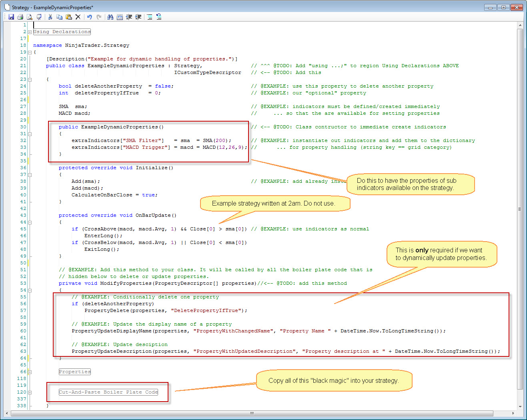527x420 pixels.
Task: Click "SMA sma;" on line 27
Action: click(73, 106)
